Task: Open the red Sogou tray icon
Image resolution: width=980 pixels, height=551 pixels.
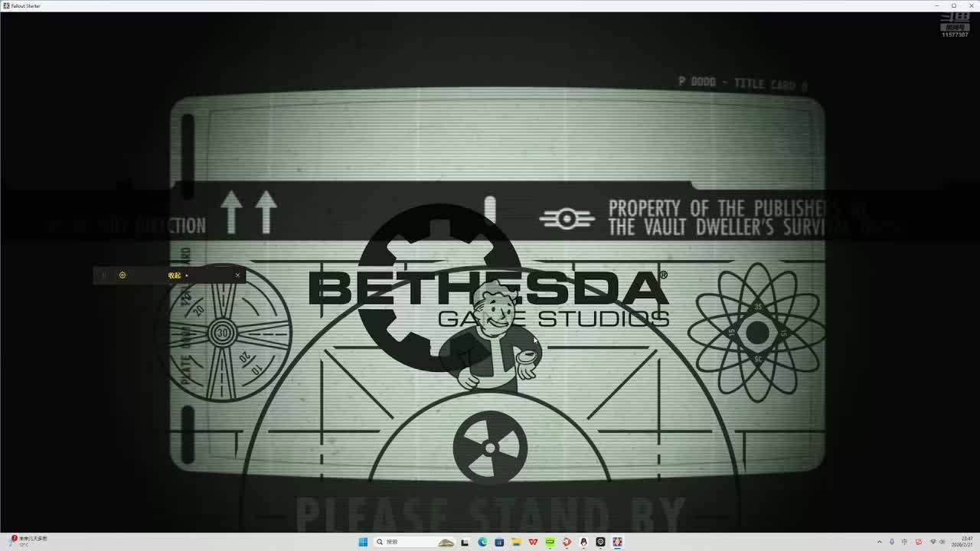Action: 919,542
